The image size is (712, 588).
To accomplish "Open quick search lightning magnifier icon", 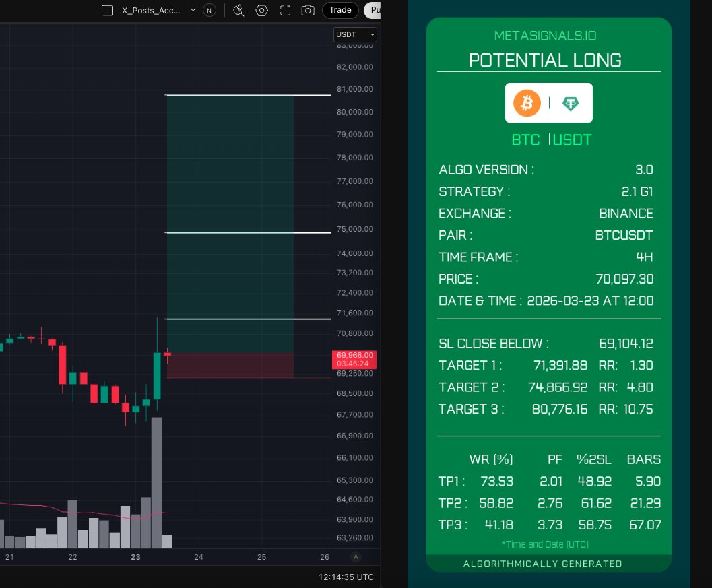I will (x=238, y=11).
